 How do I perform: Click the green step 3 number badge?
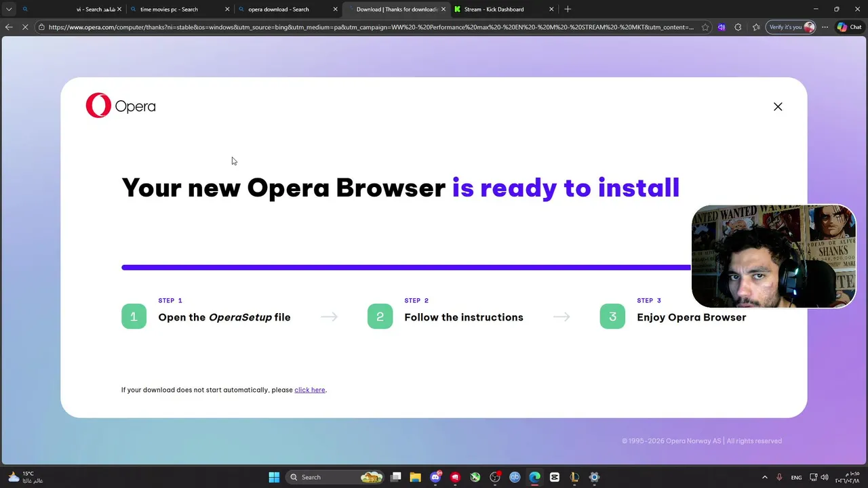(612, 317)
